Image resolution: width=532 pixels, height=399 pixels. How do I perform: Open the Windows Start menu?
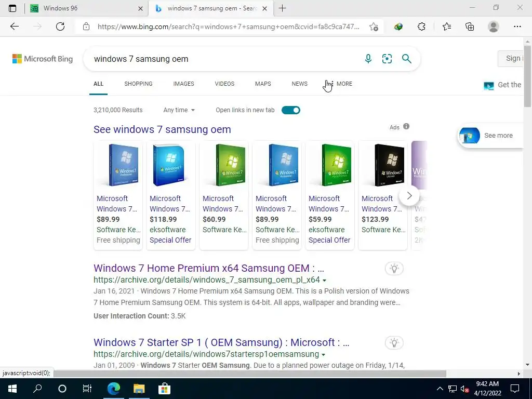[x=12, y=389]
